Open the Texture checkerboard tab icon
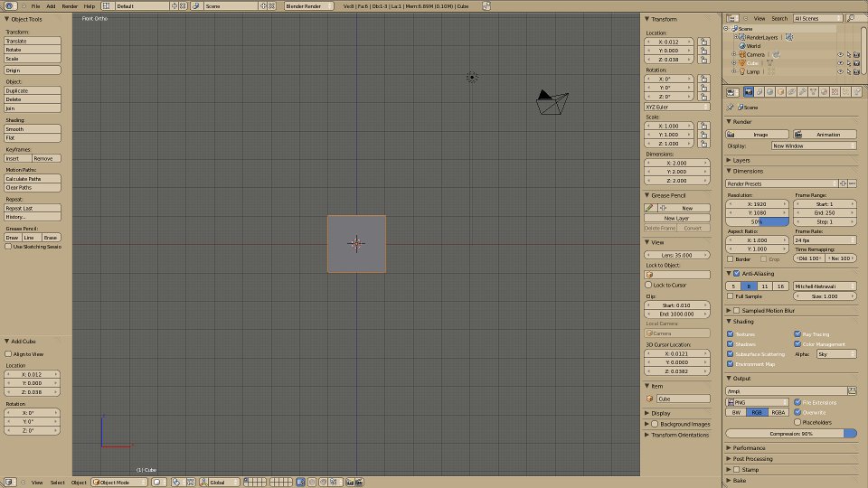 point(835,92)
